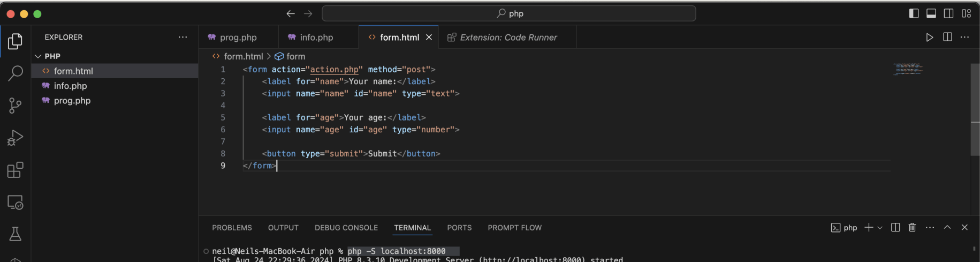Open the Testing flask icon

[15, 234]
